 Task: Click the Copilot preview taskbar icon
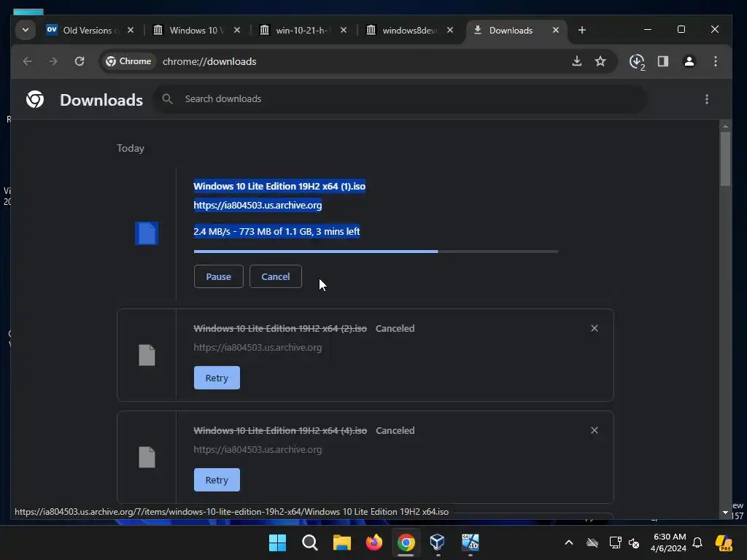pos(724,542)
